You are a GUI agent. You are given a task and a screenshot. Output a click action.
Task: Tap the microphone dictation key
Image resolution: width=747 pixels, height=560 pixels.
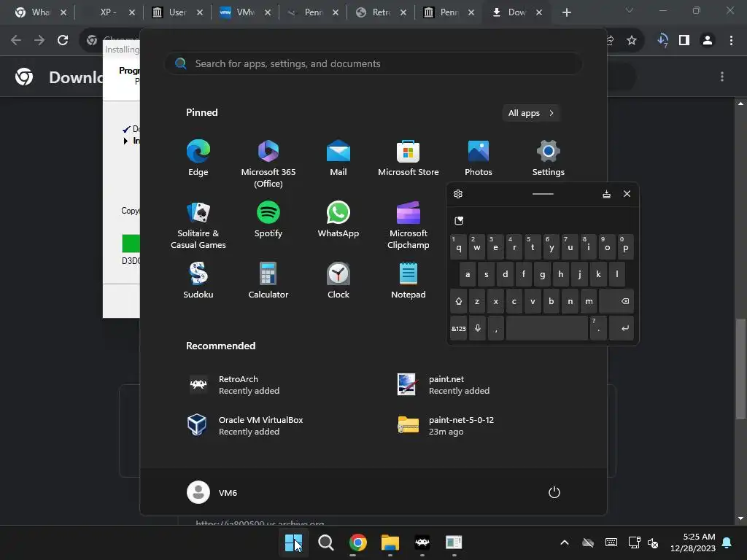pyautogui.click(x=477, y=328)
